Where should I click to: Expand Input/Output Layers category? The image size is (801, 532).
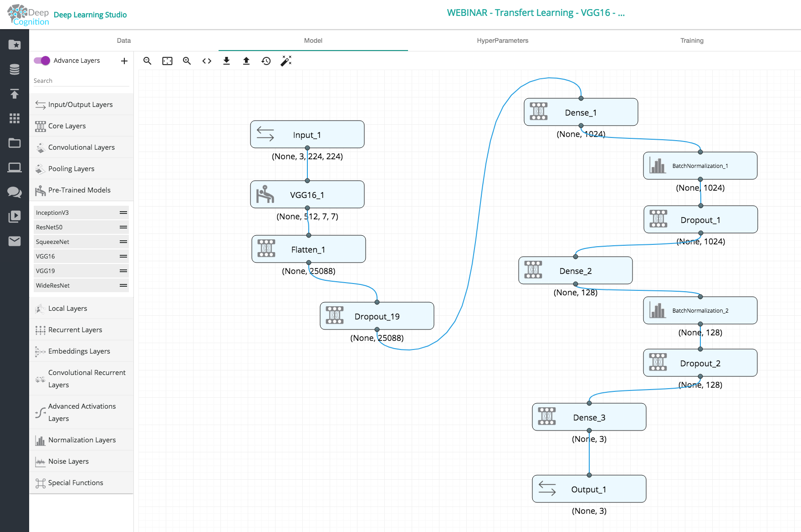(82, 104)
